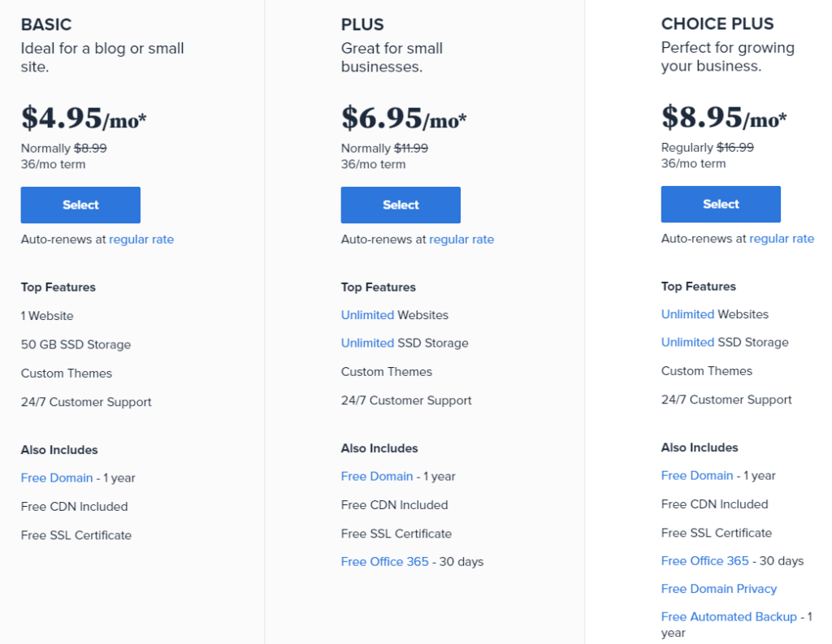Open the Free Domain Privacy link
832x644 pixels.
tap(719, 589)
